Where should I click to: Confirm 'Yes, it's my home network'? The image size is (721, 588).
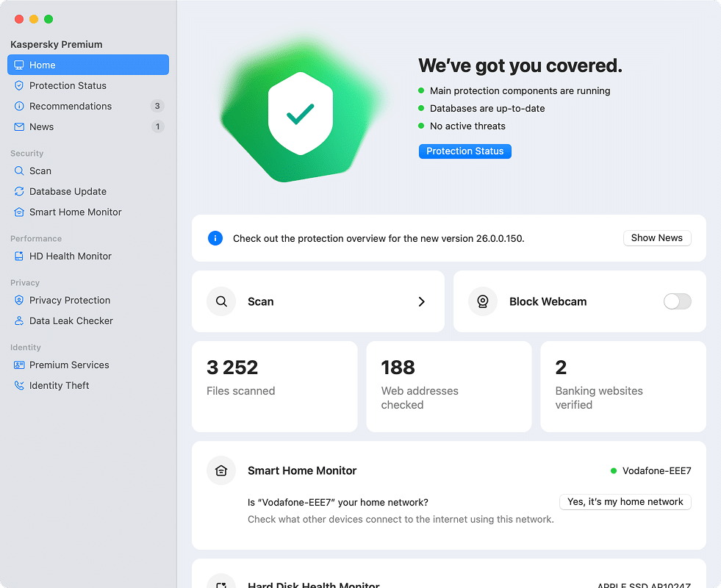point(625,502)
